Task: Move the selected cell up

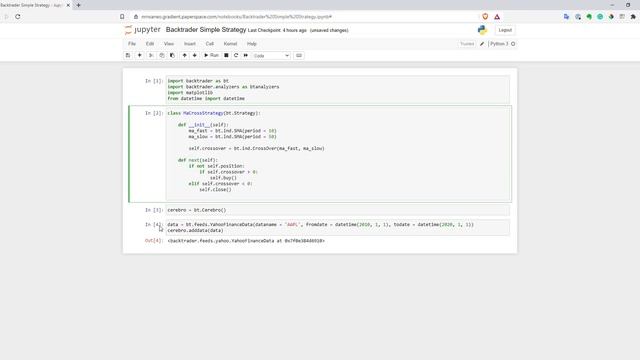Action: 184,56
